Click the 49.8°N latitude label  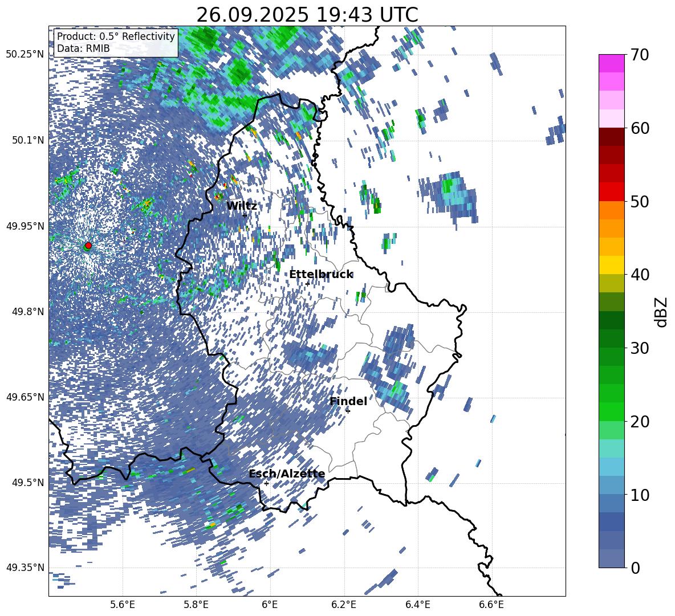tap(29, 311)
